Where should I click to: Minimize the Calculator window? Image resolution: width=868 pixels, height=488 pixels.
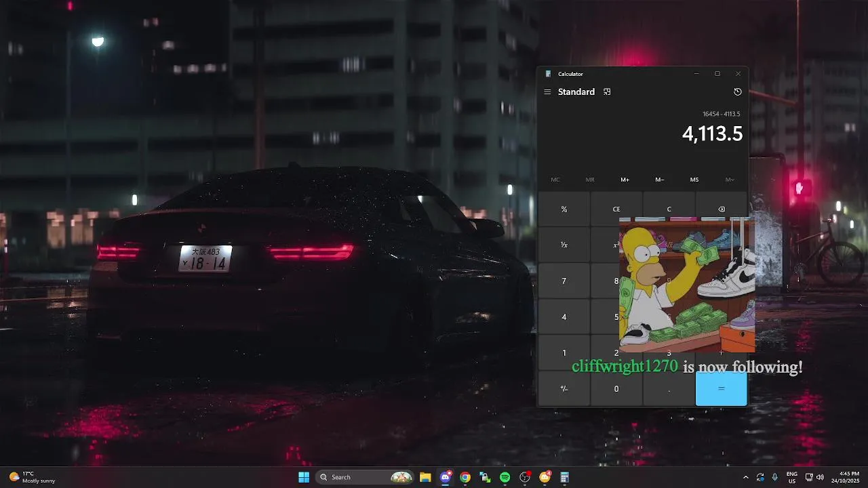coord(696,74)
